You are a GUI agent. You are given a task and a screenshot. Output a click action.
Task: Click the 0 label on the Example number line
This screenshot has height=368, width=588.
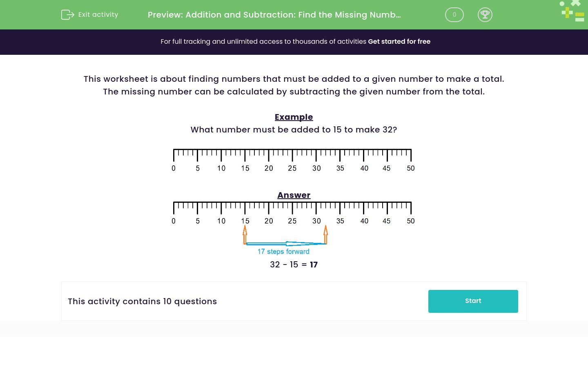click(x=173, y=168)
